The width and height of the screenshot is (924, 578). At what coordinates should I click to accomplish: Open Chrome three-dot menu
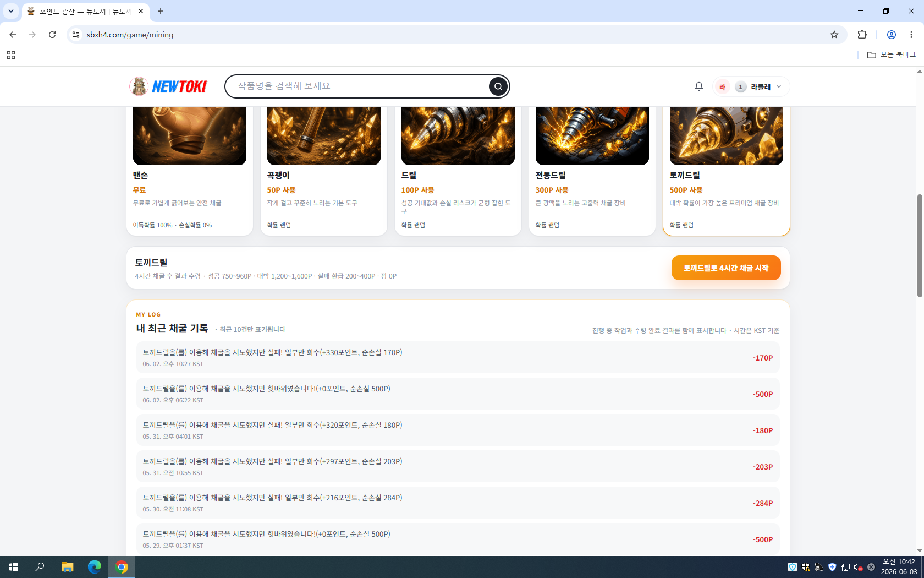point(911,35)
